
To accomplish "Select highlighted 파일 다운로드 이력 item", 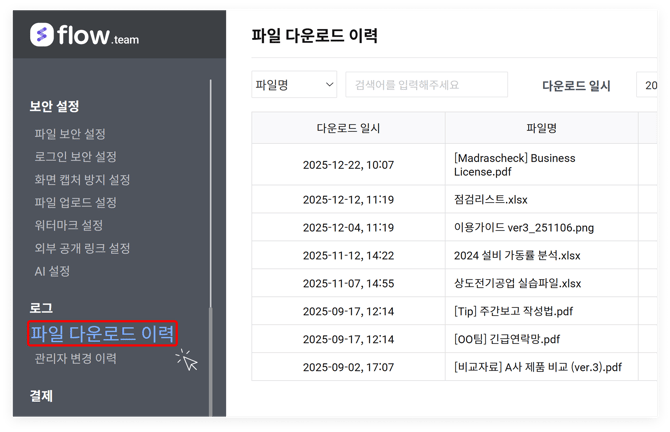I will pyautogui.click(x=103, y=333).
